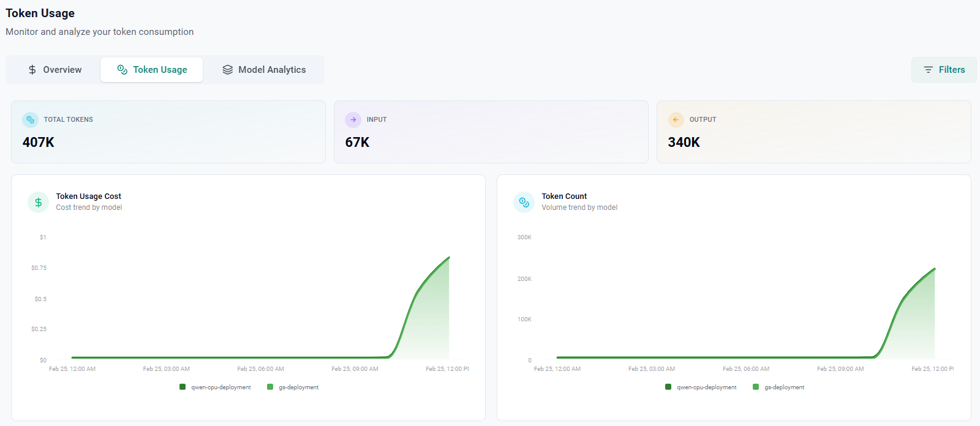Click the dollar icon in Overview tab
Image resolution: width=980 pixels, height=426 pixels.
click(x=32, y=70)
